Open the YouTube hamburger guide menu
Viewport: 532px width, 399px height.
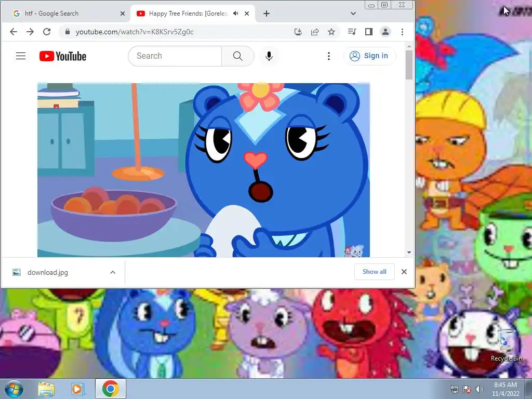21,56
